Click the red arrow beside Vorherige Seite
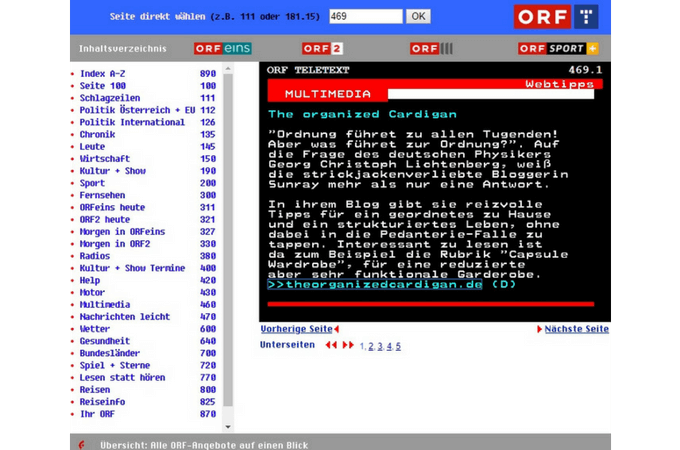This screenshot has width=680, height=450. [x=337, y=329]
